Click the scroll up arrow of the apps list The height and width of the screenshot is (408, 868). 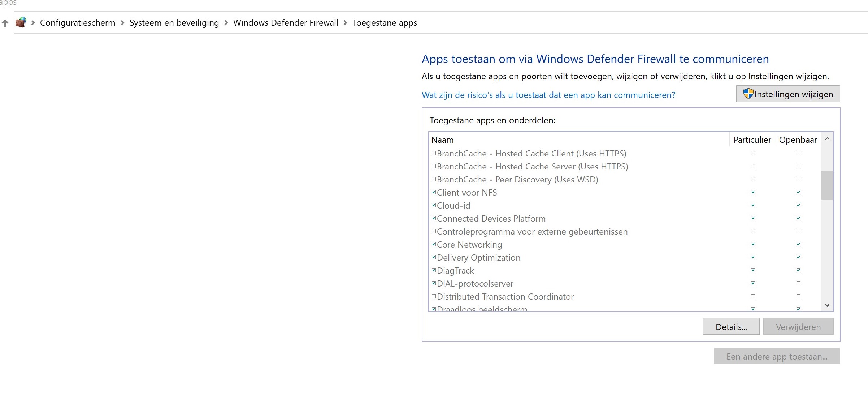[x=827, y=139]
